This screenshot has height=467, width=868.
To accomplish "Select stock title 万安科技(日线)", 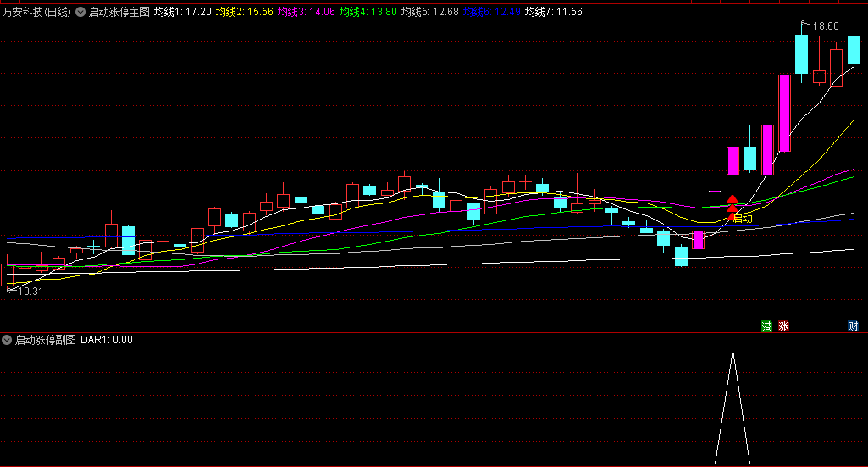I will (x=36, y=12).
